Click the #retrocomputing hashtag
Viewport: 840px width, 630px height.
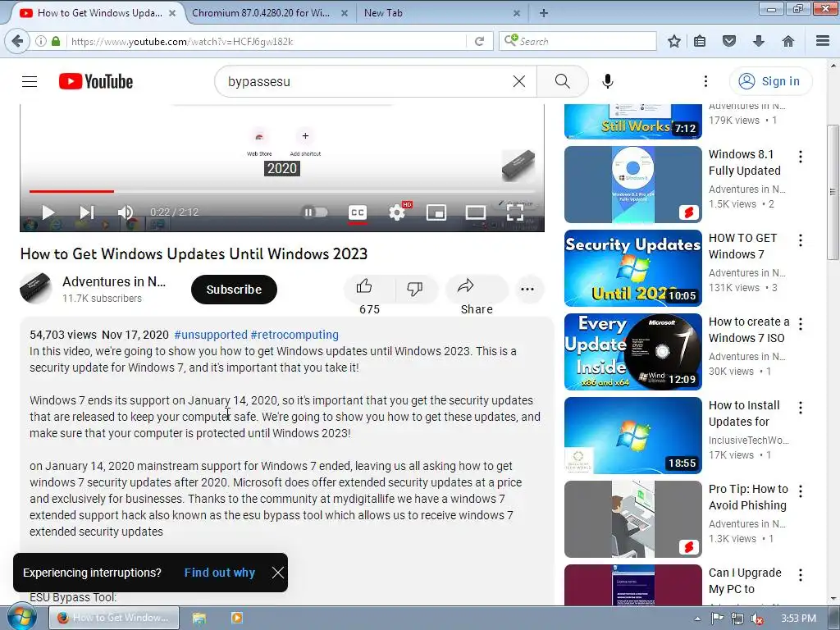294,335
